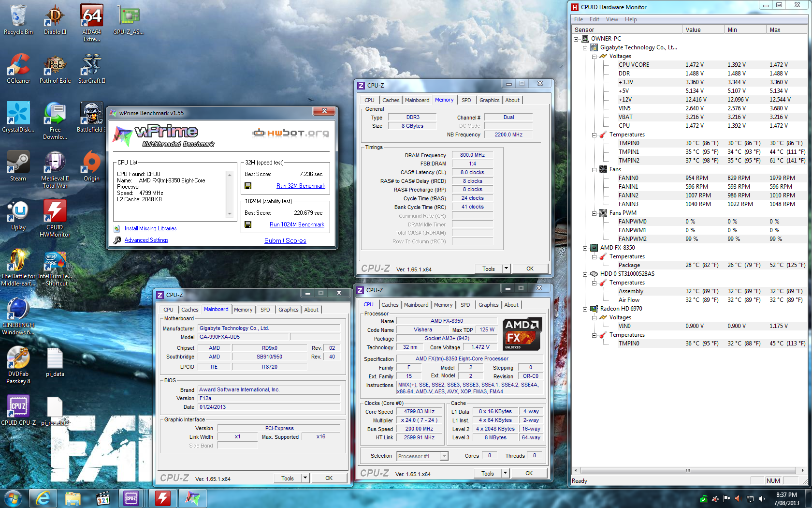This screenshot has width=812, height=508.
Task: Open the Windows Start menu orb
Action: 13,498
